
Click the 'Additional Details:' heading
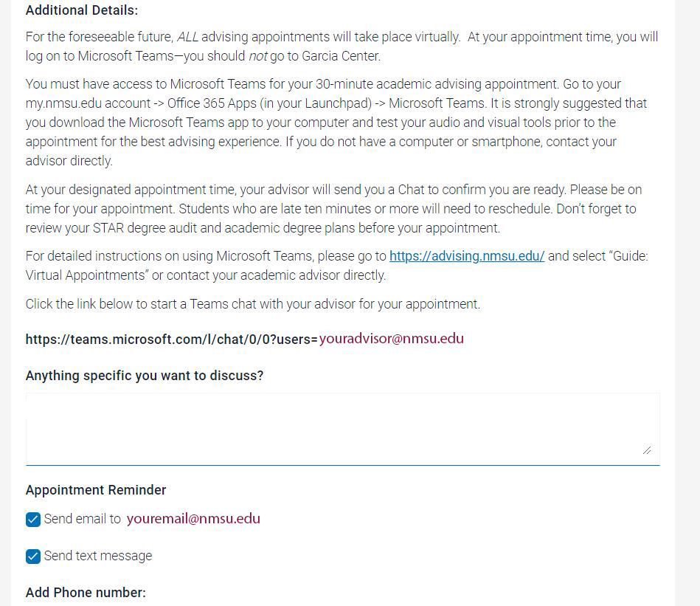click(82, 10)
